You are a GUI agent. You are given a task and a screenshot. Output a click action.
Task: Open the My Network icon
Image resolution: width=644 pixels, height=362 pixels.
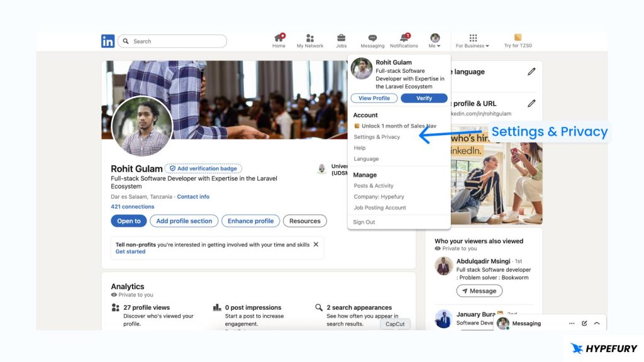coord(309,38)
